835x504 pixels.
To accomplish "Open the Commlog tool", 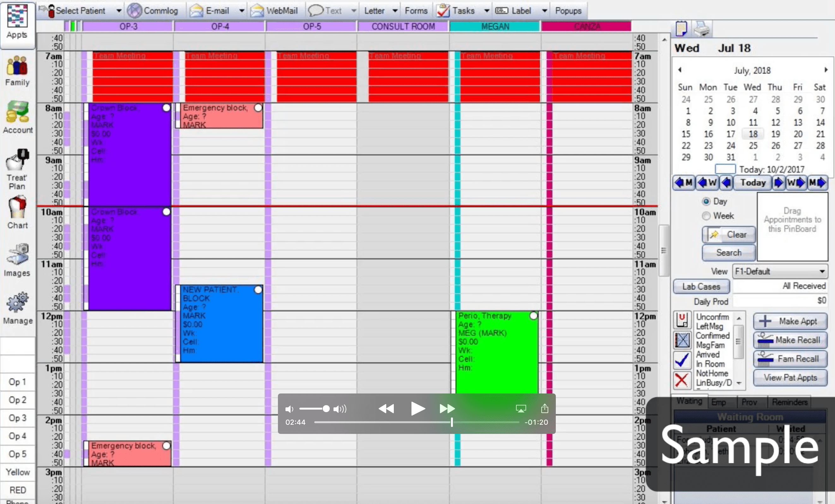I will 154,10.
